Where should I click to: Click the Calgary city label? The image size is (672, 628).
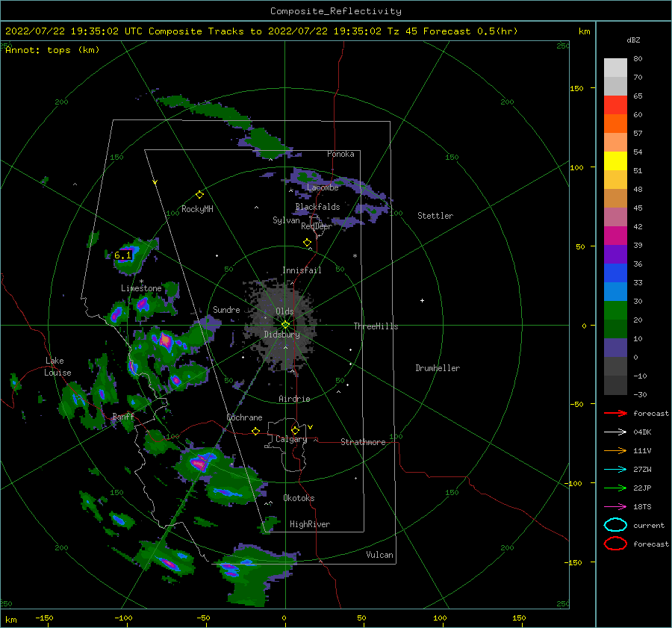[x=291, y=439]
